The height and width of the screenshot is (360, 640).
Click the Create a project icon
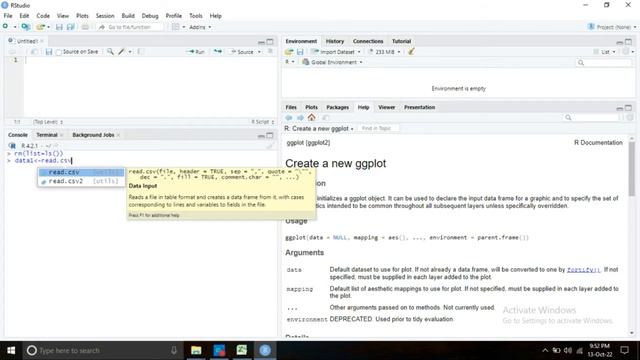click(25, 27)
